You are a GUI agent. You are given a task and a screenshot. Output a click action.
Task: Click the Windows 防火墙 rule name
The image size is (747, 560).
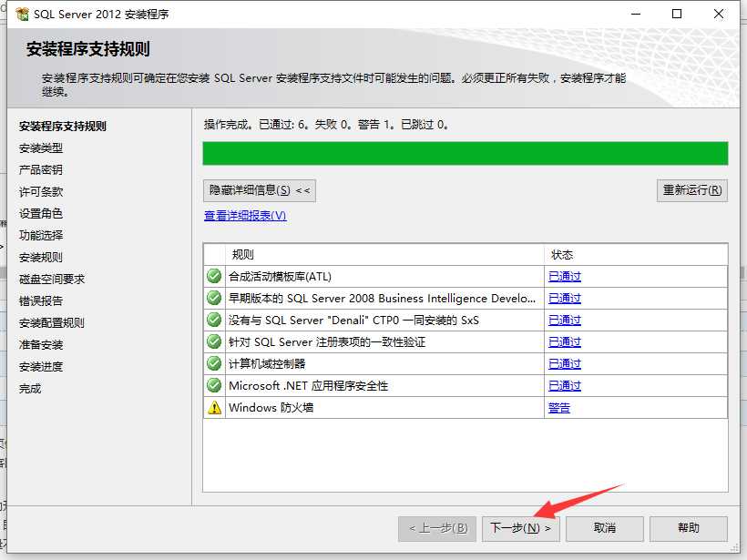click(x=271, y=408)
